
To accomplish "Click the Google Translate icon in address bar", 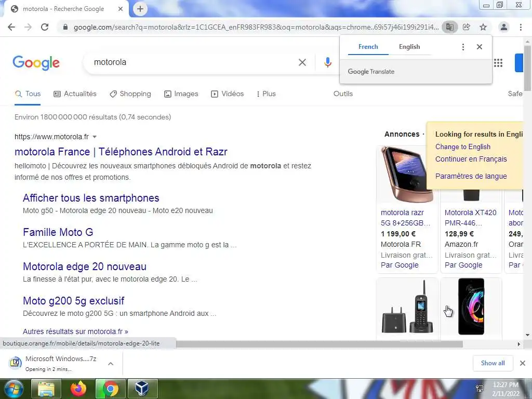I will click(449, 27).
